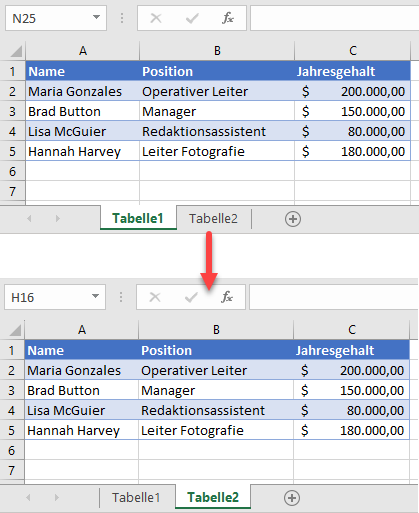The image size is (419, 513).
Task: Select Name header cell in Tabelle2 sheet
Action: [82, 350]
